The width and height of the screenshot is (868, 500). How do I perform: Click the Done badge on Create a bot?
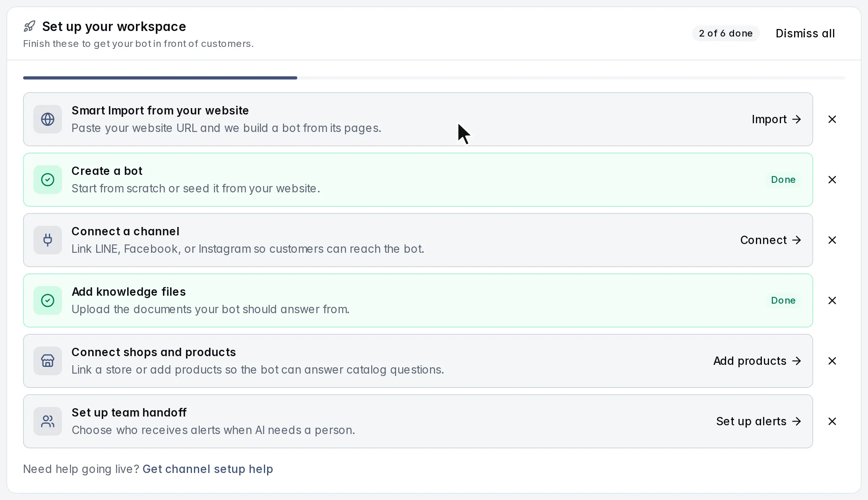point(783,180)
